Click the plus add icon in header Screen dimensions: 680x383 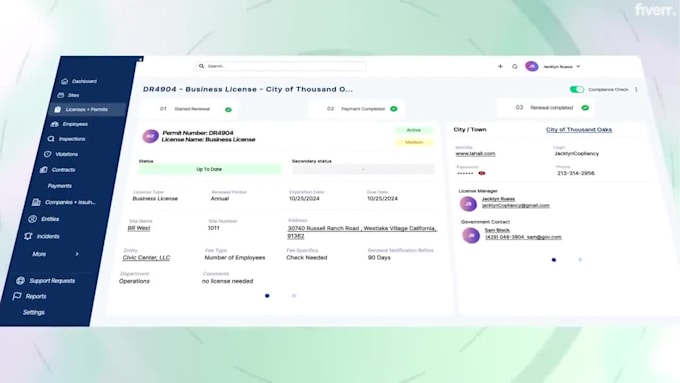coord(500,66)
